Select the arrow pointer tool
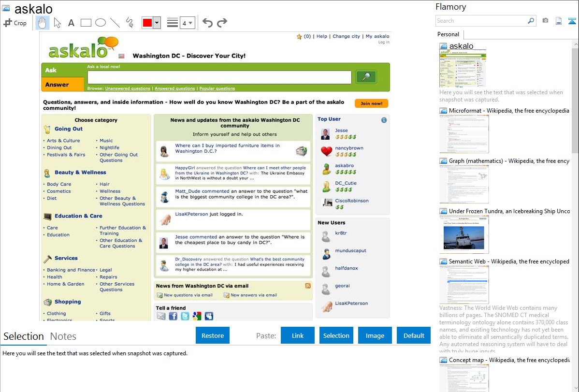The height and width of the screenshot is (392, 579). pos(57,23)
